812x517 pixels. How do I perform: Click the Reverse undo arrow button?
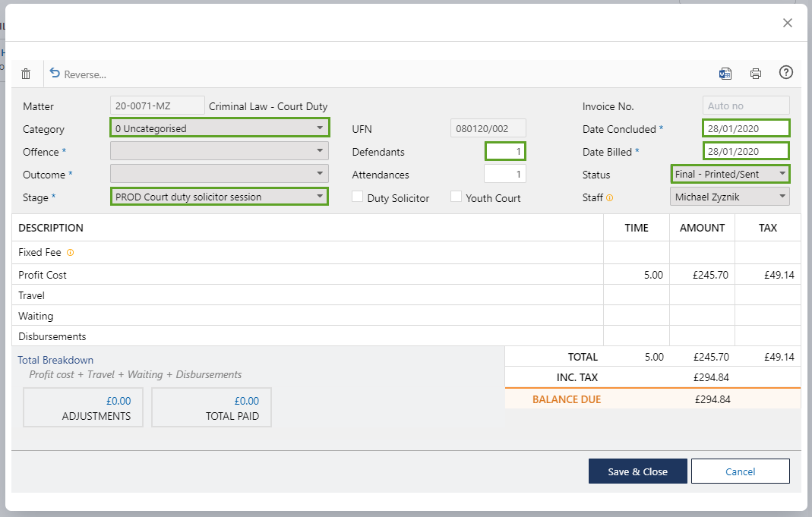pyautogui.click(x=77, y=74)
